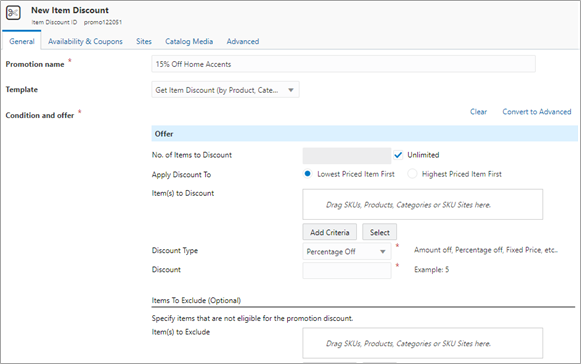Switch to the Availability & Coupons tab
581x364 pixels.
tap(85, 42)
